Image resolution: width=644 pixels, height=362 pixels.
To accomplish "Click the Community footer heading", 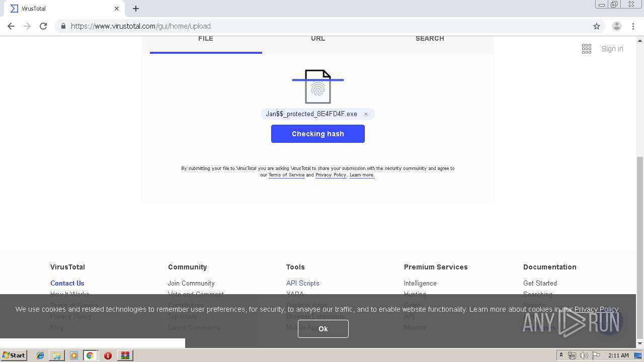I will click(x=188, y=267).
